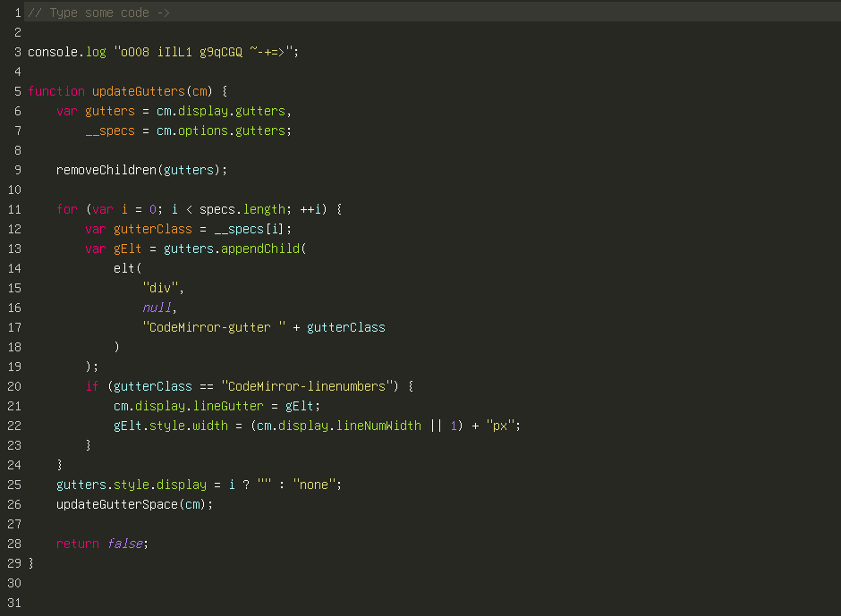This screenshot has height=616, width=841.
Task: Click the string "o0O8 iIlL1 g9qCGQ ~-+=>"
Action: (203, 52)
